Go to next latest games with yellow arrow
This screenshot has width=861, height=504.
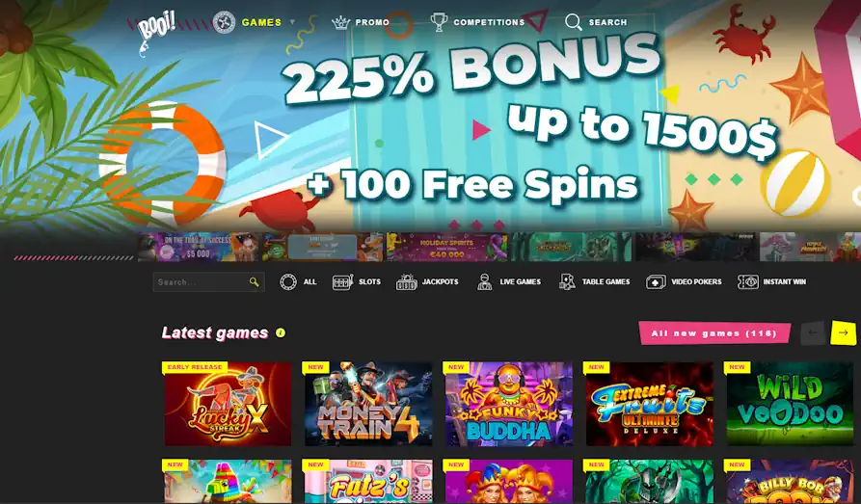[x=844, y=332]
